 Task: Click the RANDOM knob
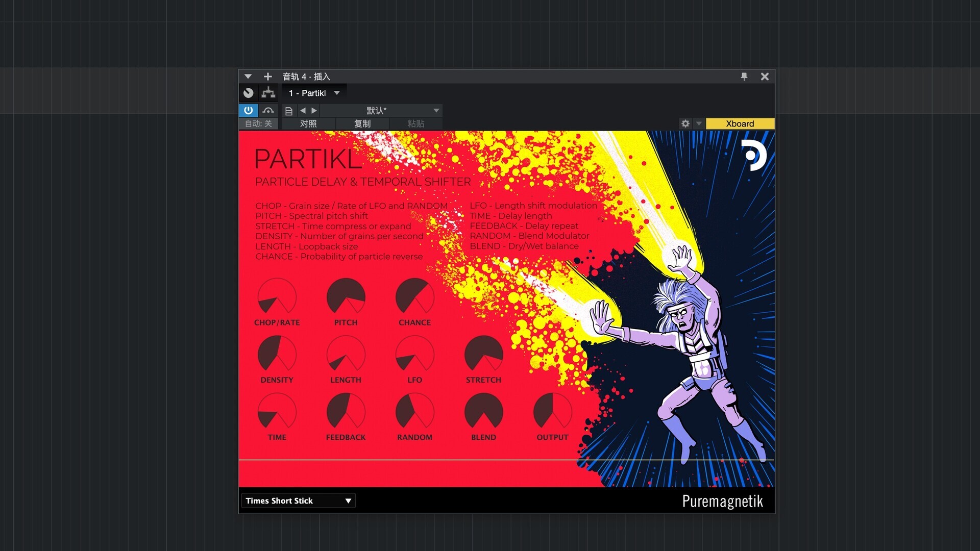[x=414, y=412]
